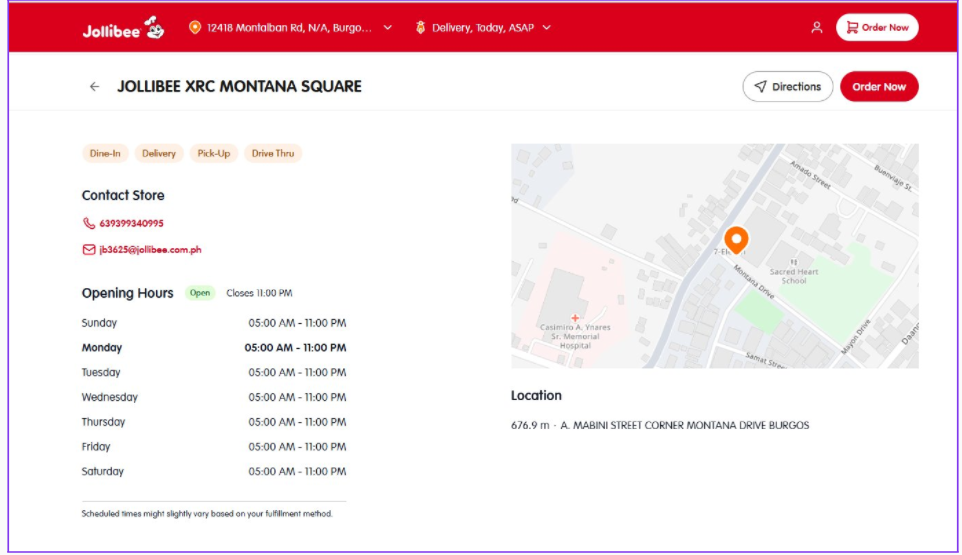
Task: Click the email envelope icon
Action: tap(89, 250)
